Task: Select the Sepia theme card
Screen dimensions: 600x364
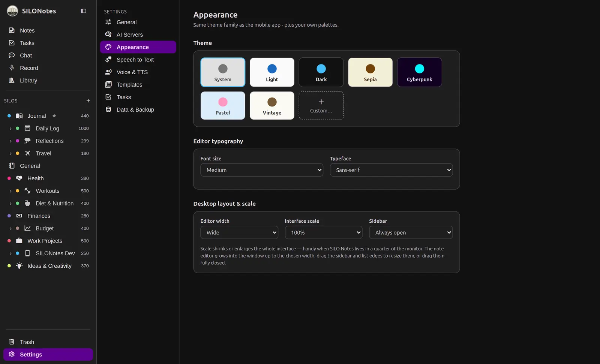Action: tap(370, 72)
